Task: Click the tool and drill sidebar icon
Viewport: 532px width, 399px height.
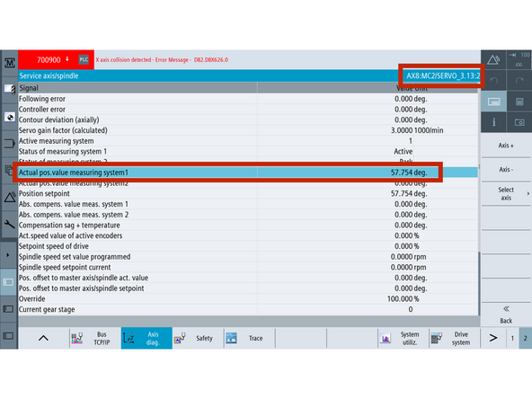Action: coord(10,90)
